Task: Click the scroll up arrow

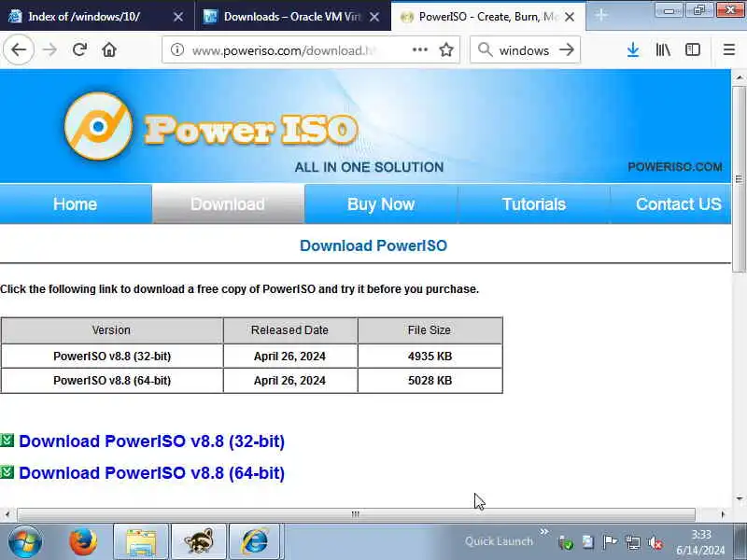Action: [x=739, y=77]
